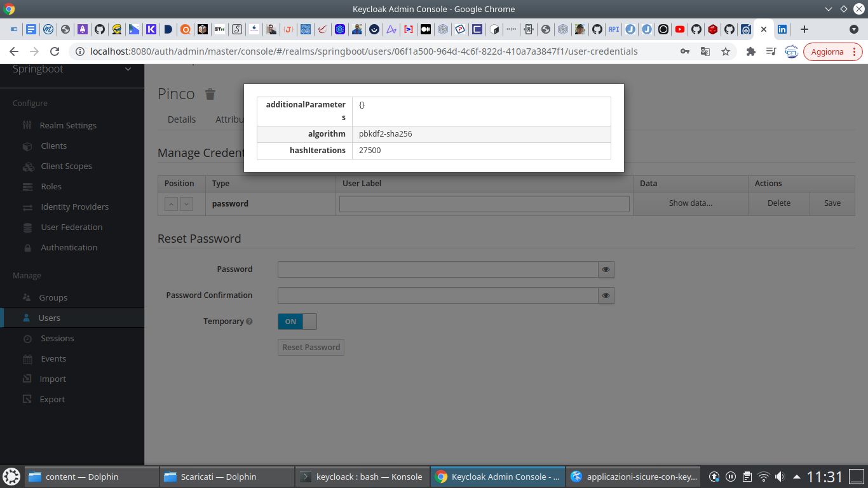Open saved passwords key icon
868x488 pixels.
coord(685,51)
